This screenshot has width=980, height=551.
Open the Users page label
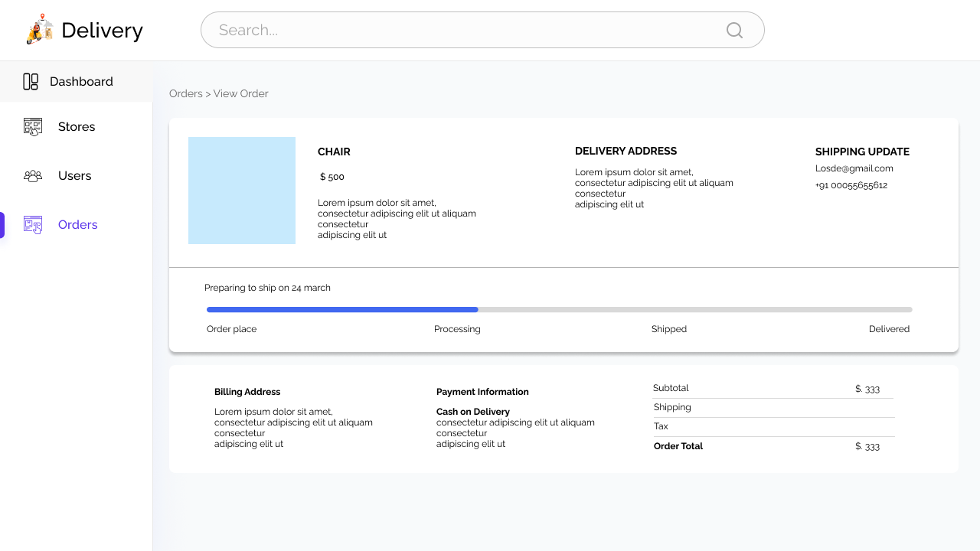pos(74,176)
